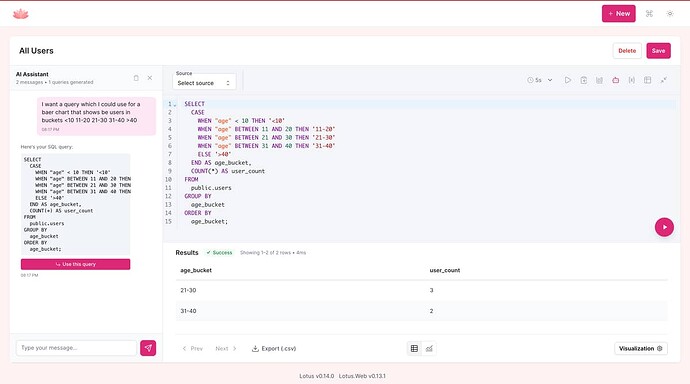This screenshot has height=384, width=690.
Task: Select user_count value 3 cell
Action: pyautogui.click(x=431, y=290)
